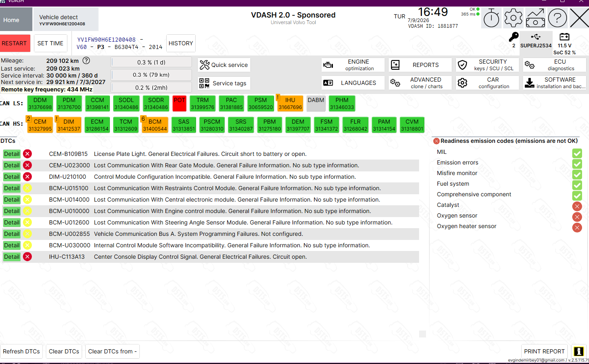Expand the Clear DTCs from dropdown
Viewport: 589px width, 364px height.
point(112,351)
